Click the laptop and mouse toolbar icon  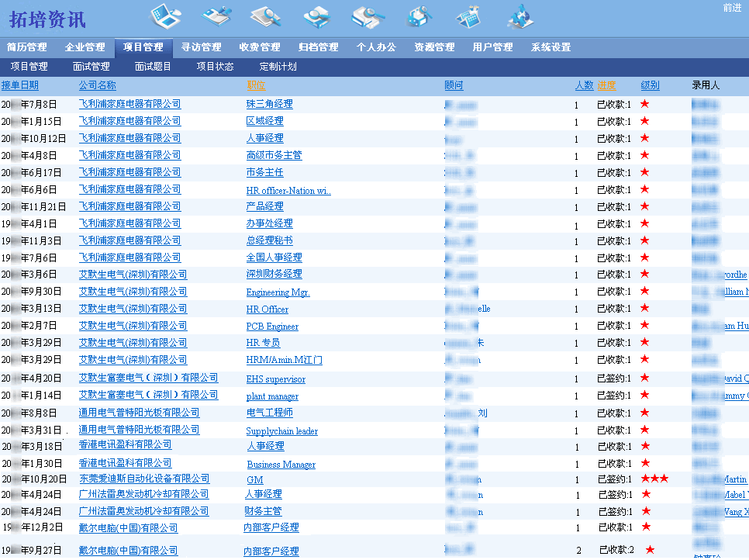pyautogui.click(x=165, y=16)
